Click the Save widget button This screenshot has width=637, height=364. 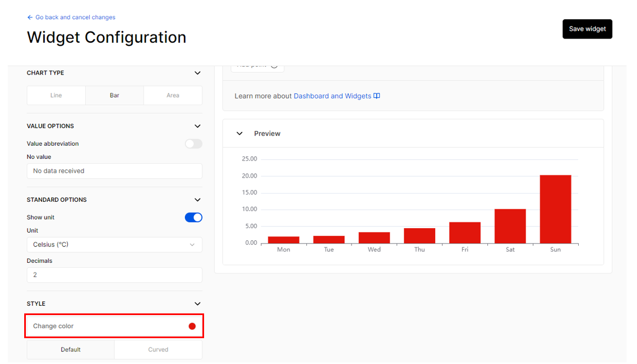click(587, 29)
